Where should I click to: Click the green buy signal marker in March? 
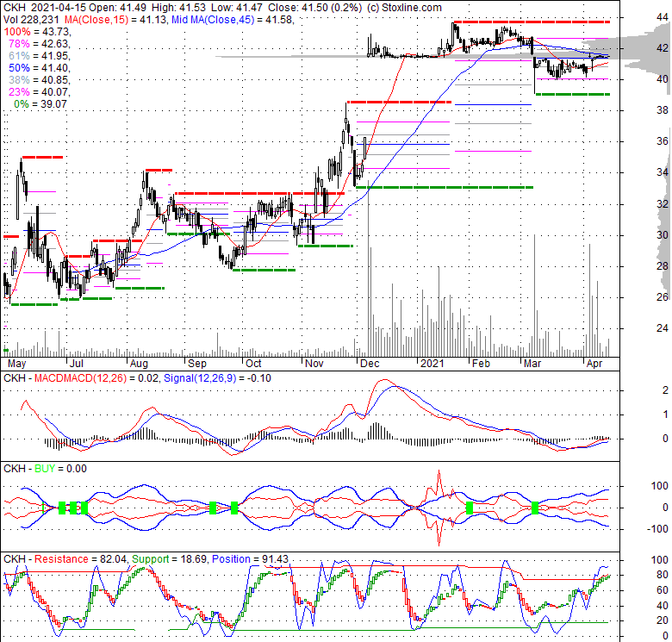click(535, 508)
